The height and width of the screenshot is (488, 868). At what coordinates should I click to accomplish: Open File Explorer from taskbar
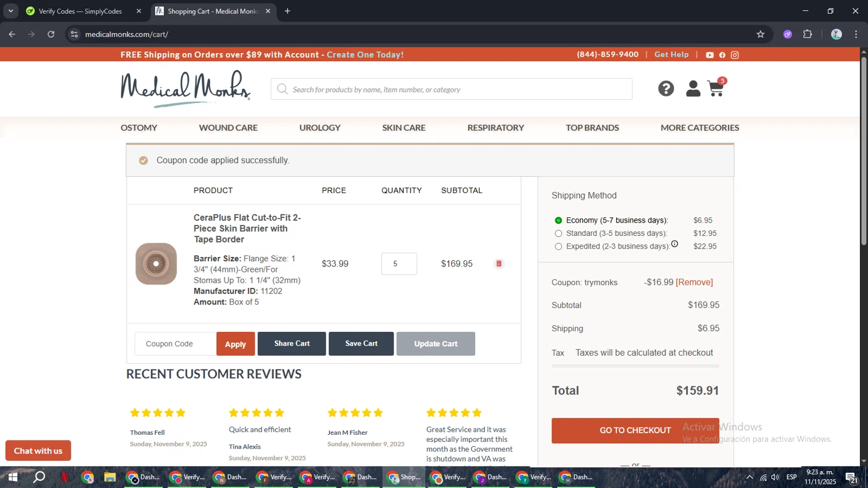110,477
